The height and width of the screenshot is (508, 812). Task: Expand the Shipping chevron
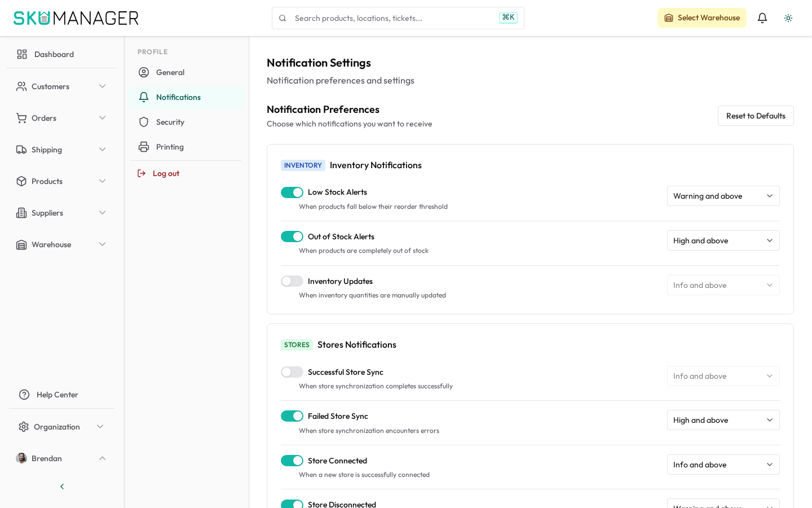click(x=103, y=150)
